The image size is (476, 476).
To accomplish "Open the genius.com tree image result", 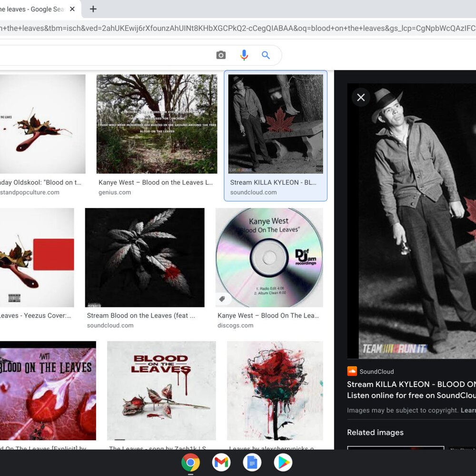I will point(157,124).
